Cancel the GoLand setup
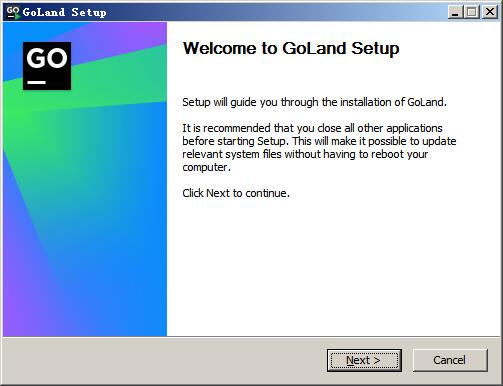503x386 pixels. (450, 360)
